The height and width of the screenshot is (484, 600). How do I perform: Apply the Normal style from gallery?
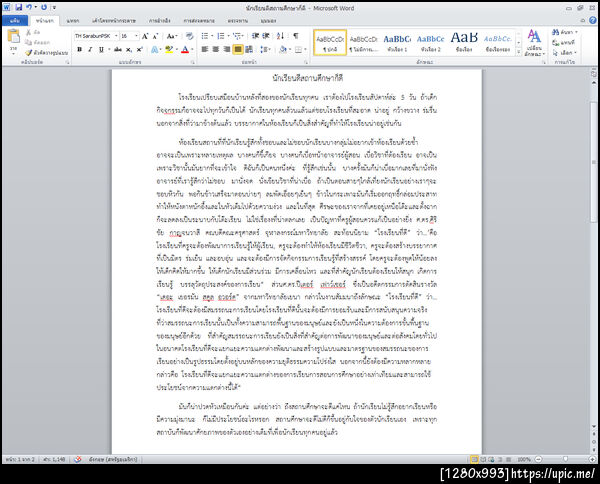pos(330,42)
